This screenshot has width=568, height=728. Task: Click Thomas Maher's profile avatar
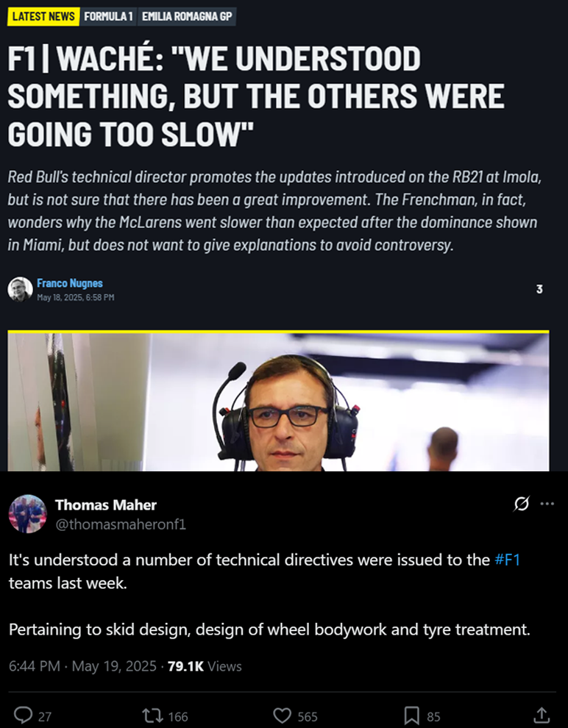point(28,513)
